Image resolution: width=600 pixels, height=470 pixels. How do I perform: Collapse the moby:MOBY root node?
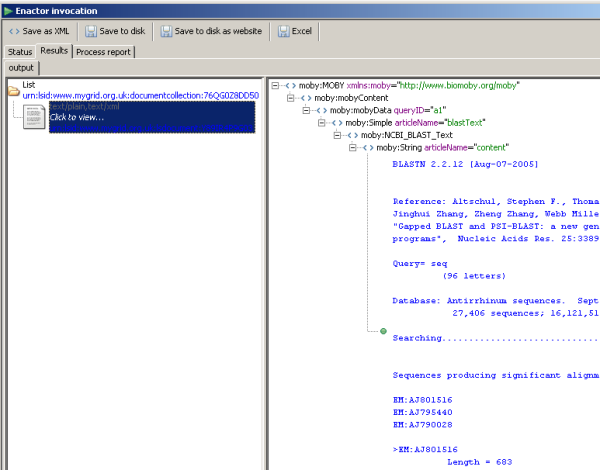point(276,86)
